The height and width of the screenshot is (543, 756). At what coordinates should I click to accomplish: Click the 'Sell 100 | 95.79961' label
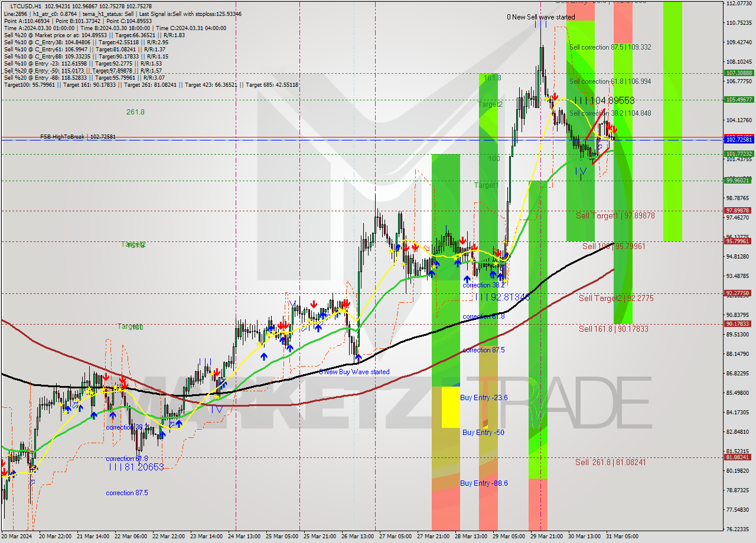(x=614, y=246)
